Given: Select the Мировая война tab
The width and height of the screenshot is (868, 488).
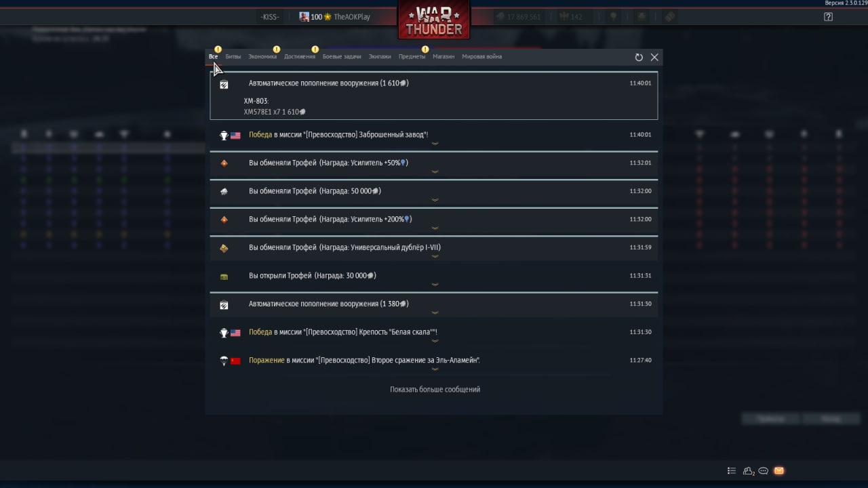Looking at the screenshot, I should [482, 57].
